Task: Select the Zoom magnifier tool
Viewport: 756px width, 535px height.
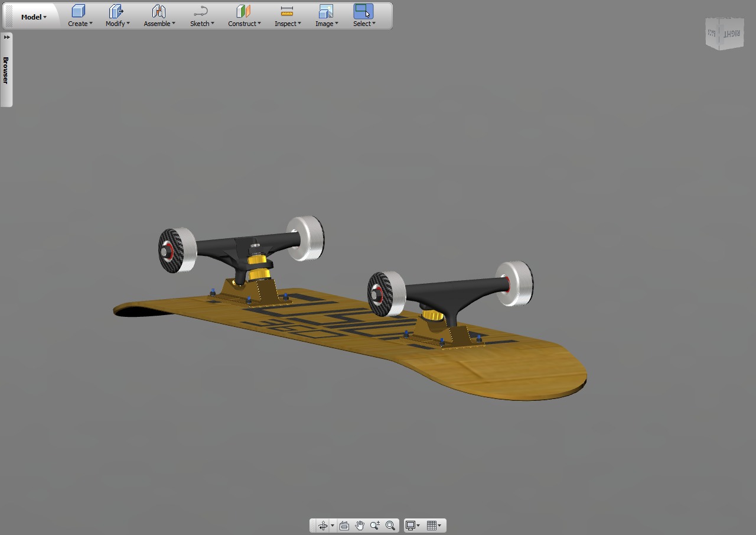Action: [374, 525]
